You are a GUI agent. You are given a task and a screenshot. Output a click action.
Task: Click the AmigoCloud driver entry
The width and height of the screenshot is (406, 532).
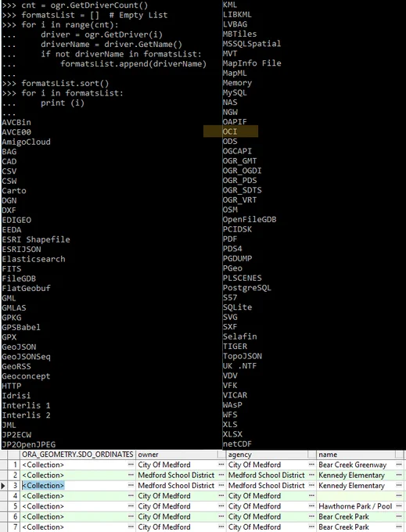[x=26, y=142]
